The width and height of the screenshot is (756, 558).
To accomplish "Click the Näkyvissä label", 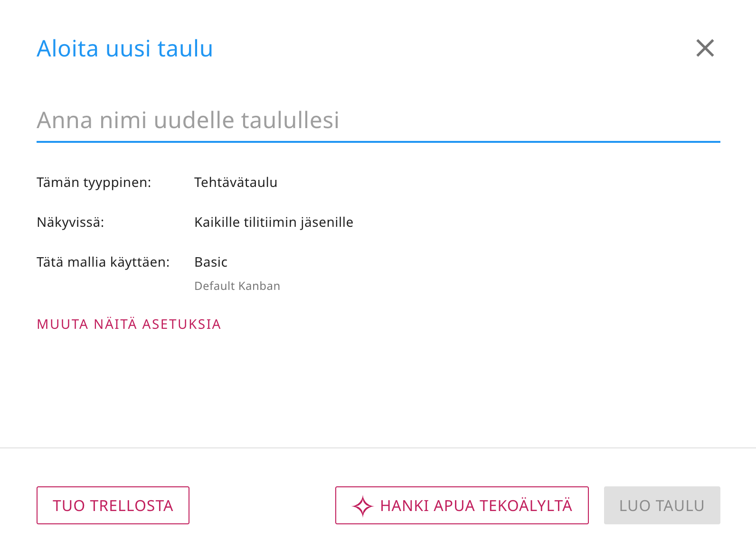I will [x=70, y=222].
